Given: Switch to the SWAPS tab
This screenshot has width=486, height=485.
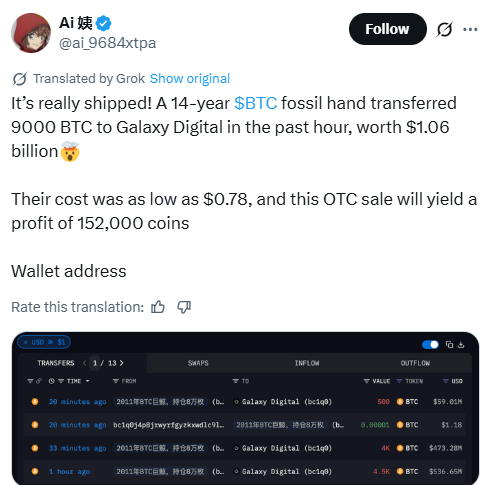Looking at the screenshot, I should point(198,363).
